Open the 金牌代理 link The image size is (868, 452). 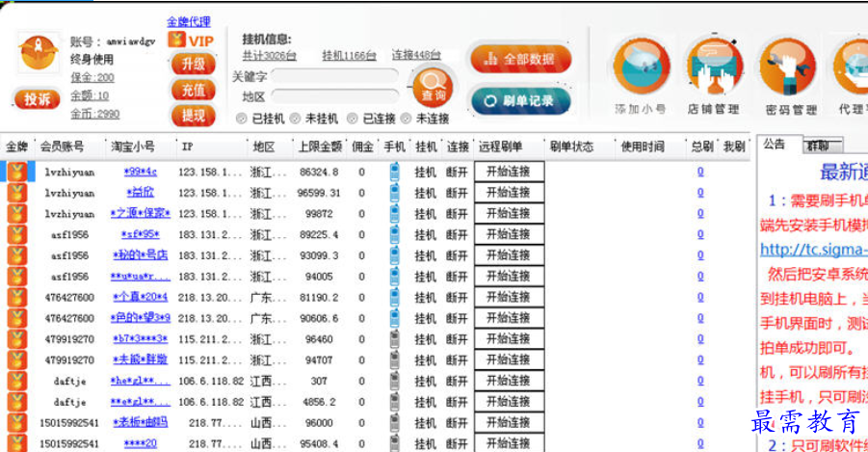pyautogui.click(x=189, y=22)
